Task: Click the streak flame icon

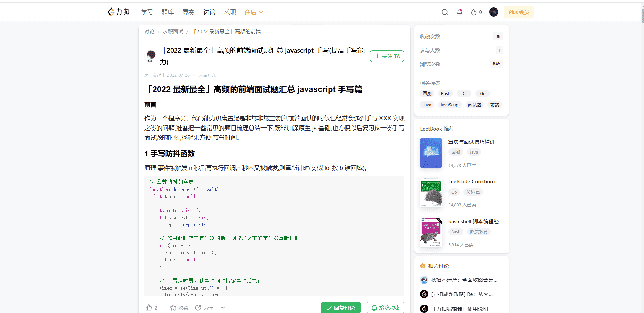Action: pos(474,12)
